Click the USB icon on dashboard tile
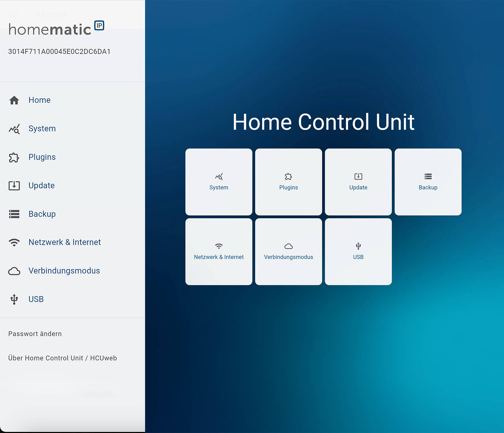 coord(358,246)
